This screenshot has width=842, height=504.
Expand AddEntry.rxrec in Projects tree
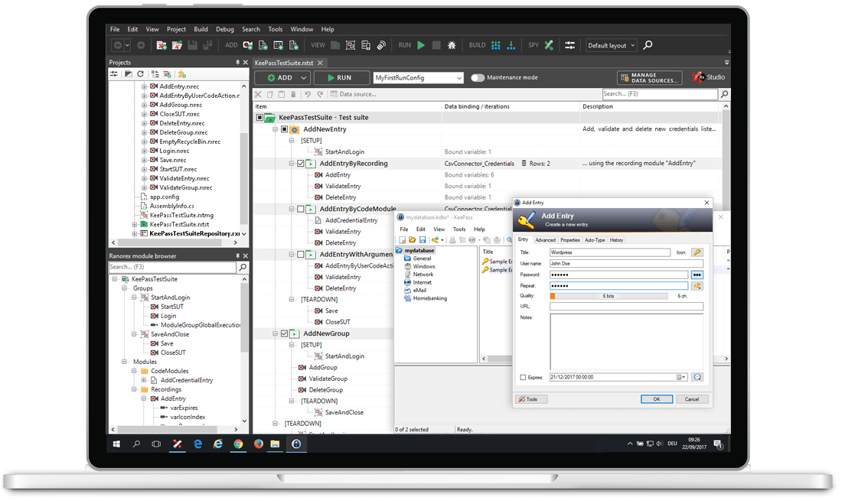(x=144, y=86)
